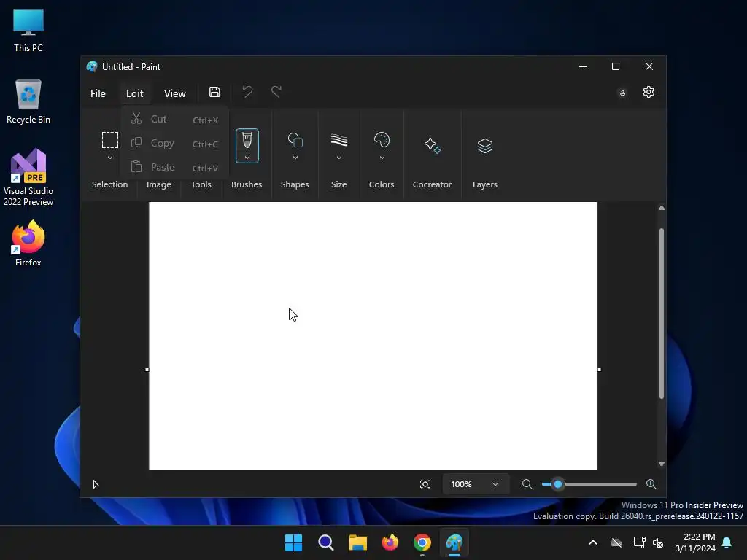Click on the white drawing canvas

tap(373, 335)
